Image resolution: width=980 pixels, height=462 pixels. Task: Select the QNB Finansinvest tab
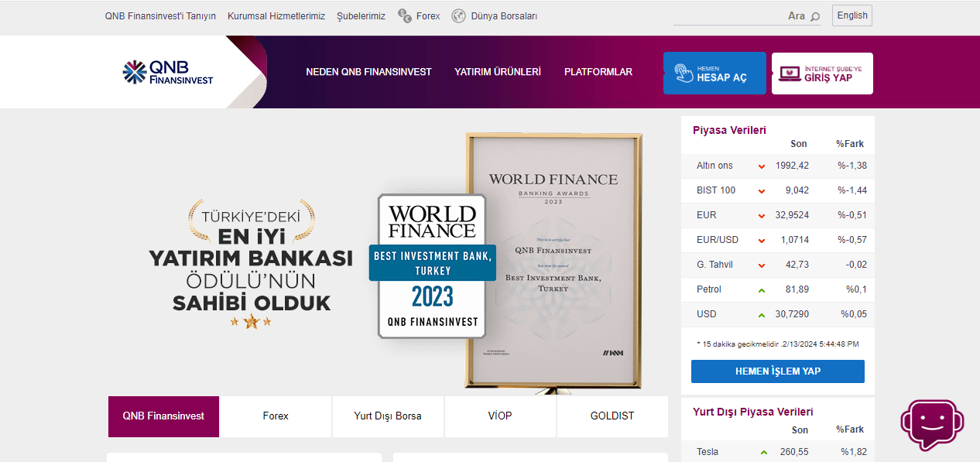163,416
